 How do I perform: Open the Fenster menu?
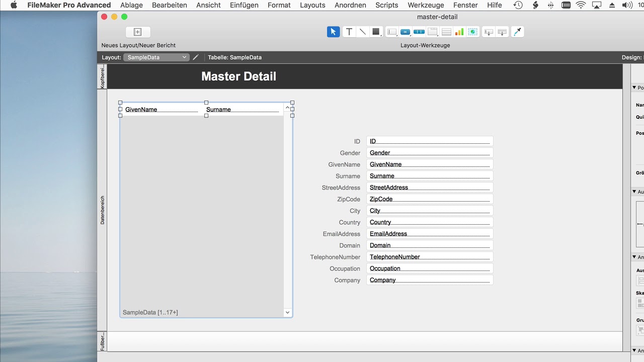(x=465, y=5)
